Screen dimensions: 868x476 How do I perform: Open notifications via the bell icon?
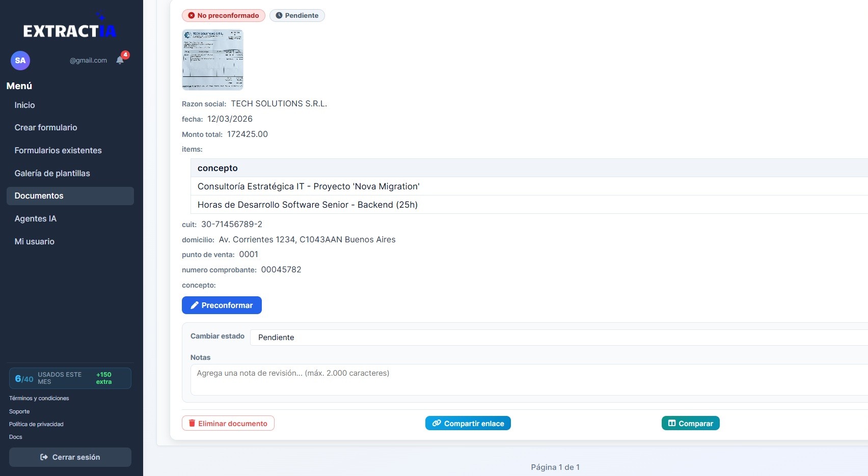click(x=120, y=60)
